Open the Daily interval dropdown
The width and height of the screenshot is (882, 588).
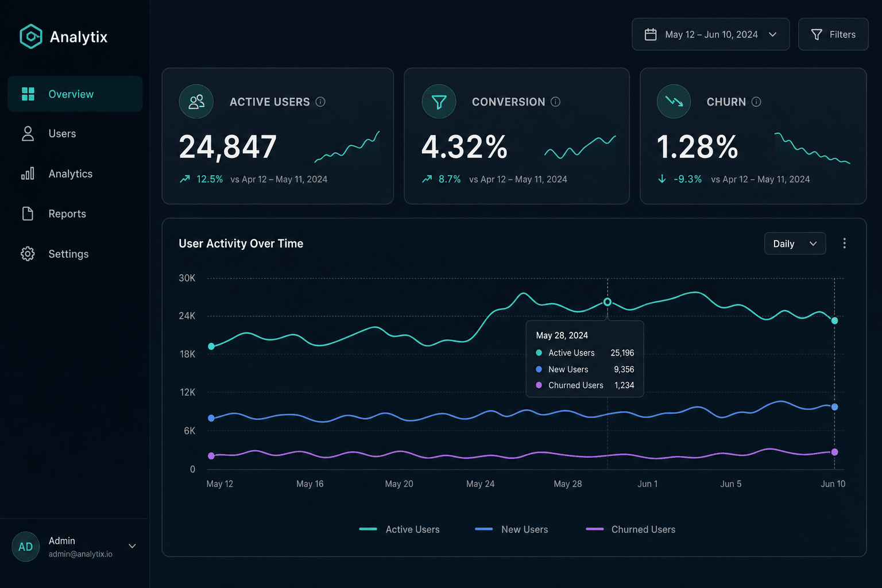[x=795, y=243]
